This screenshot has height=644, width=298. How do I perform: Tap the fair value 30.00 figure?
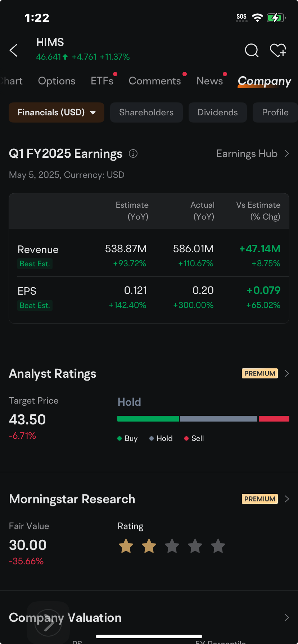click(x=28, y=545)
